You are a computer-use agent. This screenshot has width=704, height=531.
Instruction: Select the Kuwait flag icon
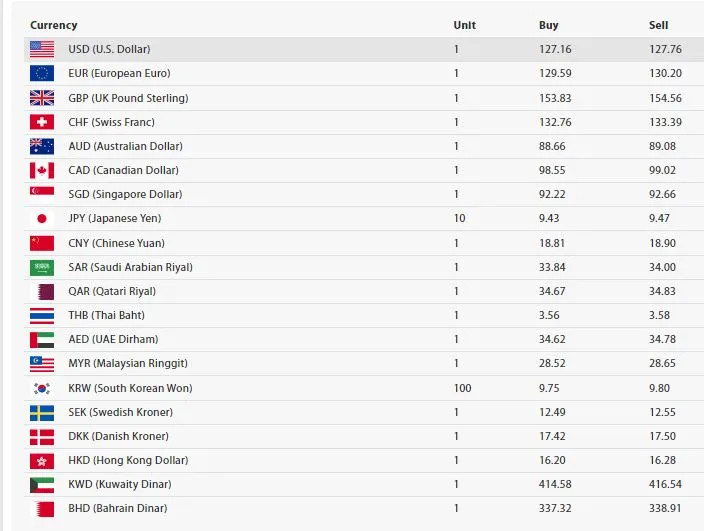pyautogui.click(x=42, y=485)
